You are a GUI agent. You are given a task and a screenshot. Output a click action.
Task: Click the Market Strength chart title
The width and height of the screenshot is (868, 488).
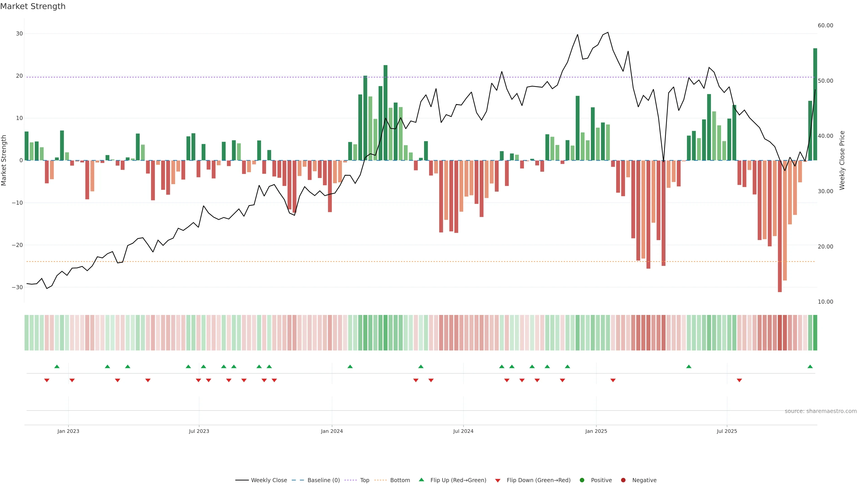[x=33, y=6]
